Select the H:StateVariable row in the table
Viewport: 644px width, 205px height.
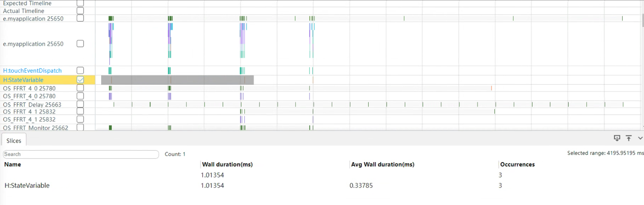322,186
